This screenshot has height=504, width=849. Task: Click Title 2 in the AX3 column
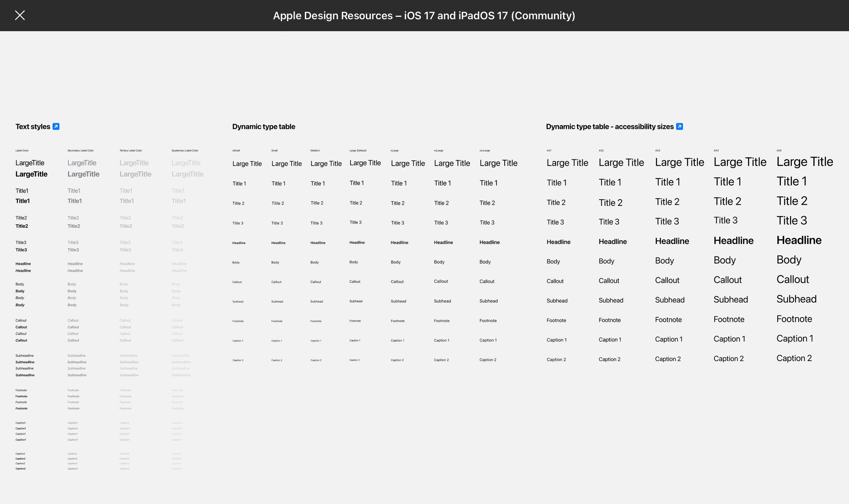click(x=667, y=202)
